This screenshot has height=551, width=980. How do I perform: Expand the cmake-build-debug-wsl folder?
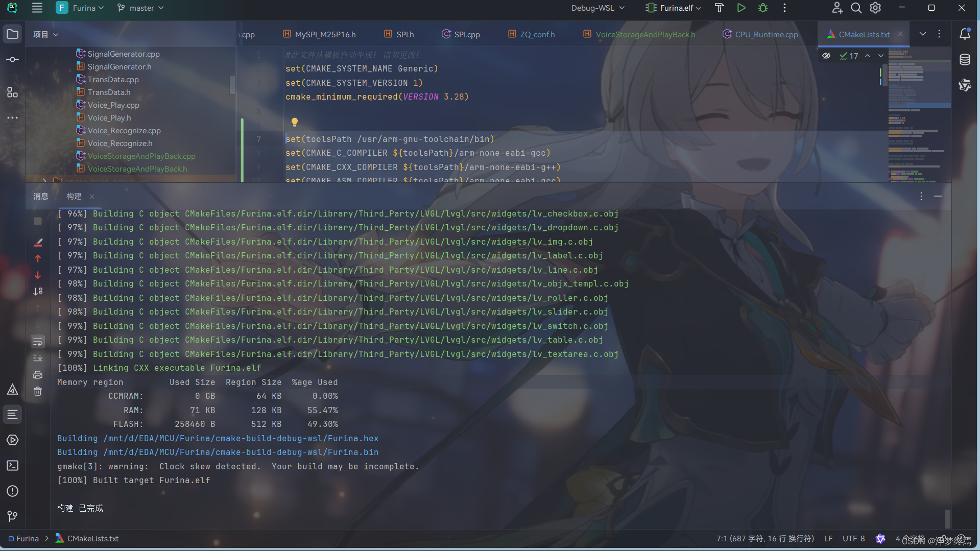coord(44,180)
